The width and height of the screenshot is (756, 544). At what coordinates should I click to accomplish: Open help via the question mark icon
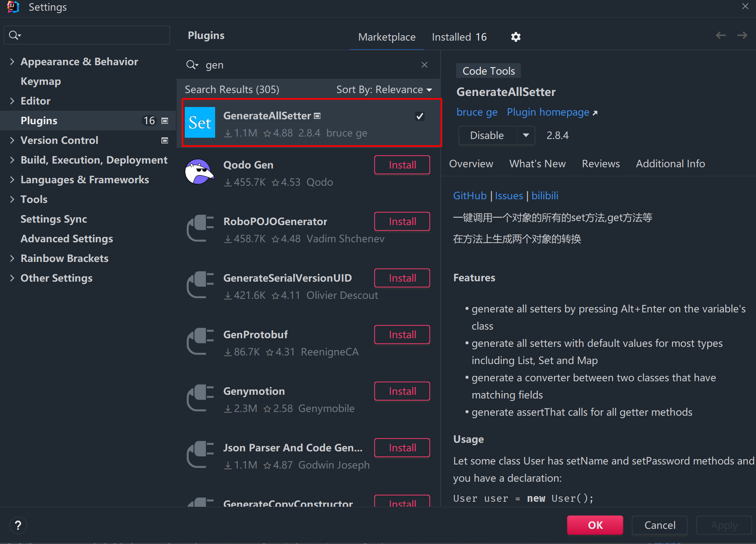18,525
